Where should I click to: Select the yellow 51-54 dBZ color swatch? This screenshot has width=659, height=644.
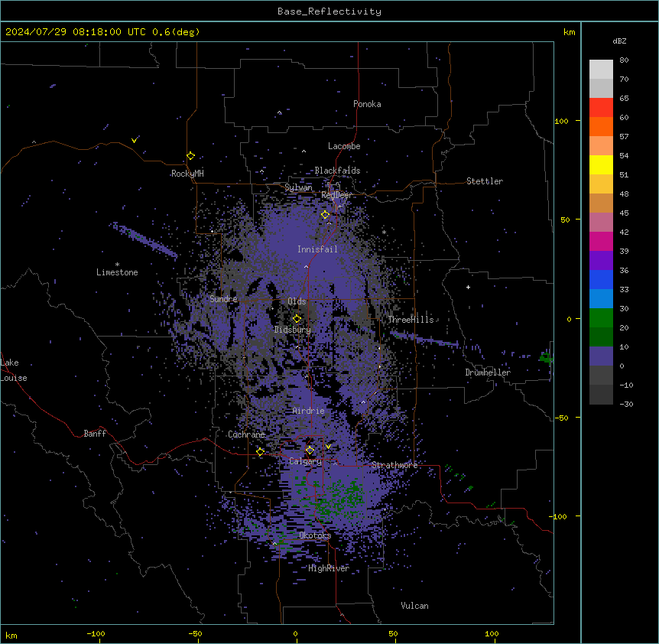pyautogui.click(x=601, y=164)
